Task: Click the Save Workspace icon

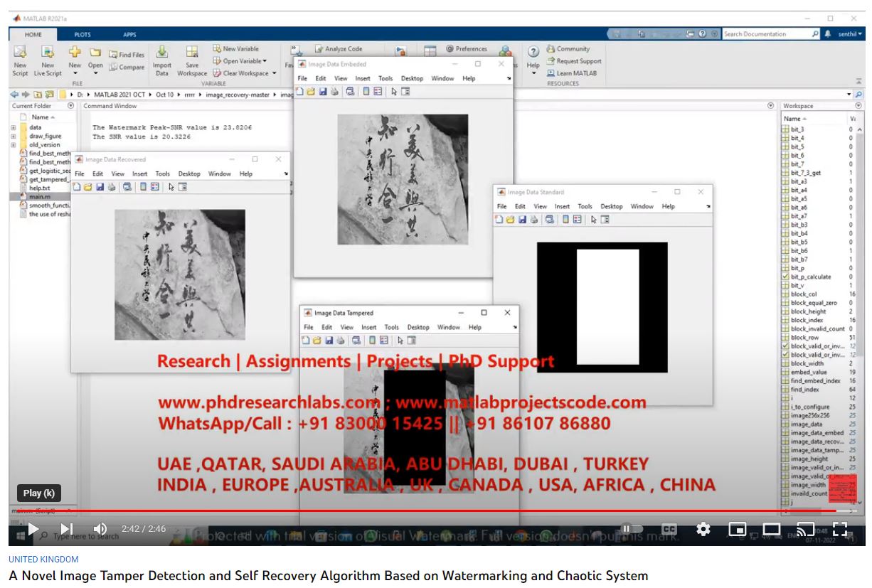Action: 192,52
